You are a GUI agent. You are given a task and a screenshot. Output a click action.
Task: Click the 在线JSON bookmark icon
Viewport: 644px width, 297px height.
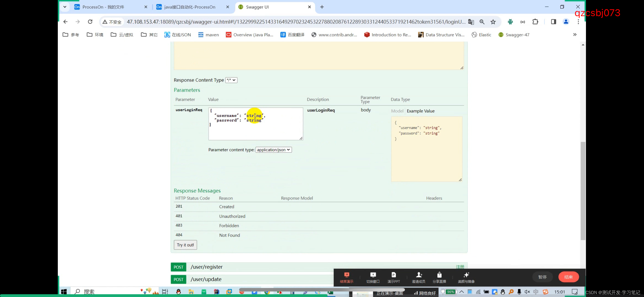pos(167,35)
